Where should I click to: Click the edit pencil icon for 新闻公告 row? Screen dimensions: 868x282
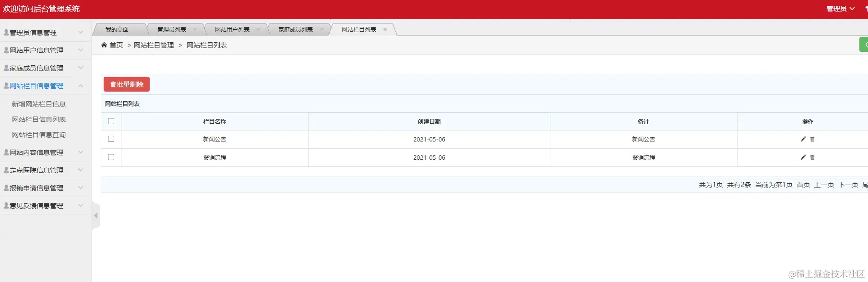coord(803,139)
